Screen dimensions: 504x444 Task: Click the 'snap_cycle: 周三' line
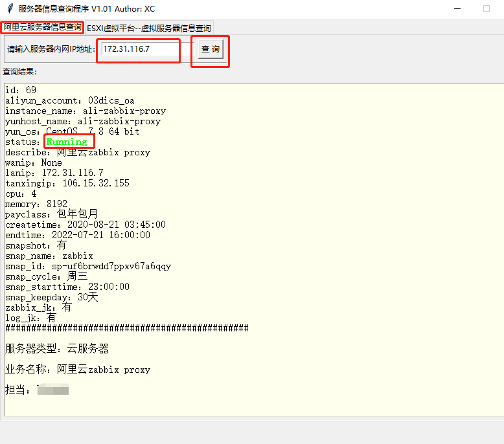46,276
